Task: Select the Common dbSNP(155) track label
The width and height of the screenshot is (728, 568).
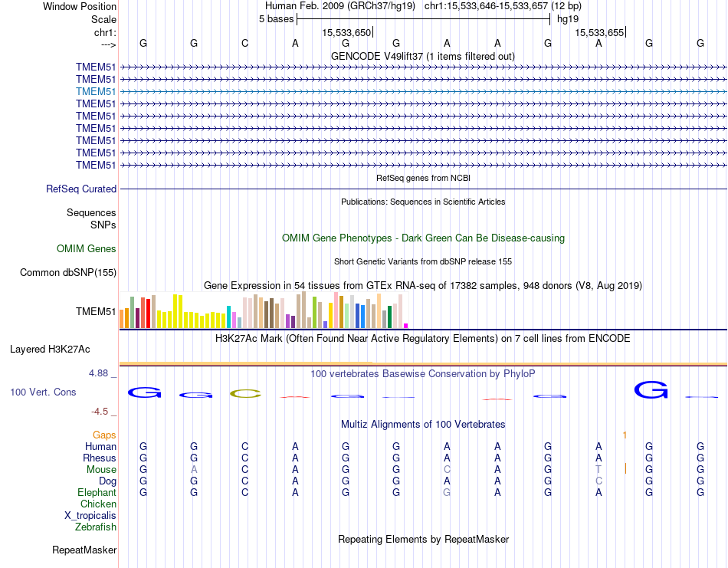Action: pos(68,273)
